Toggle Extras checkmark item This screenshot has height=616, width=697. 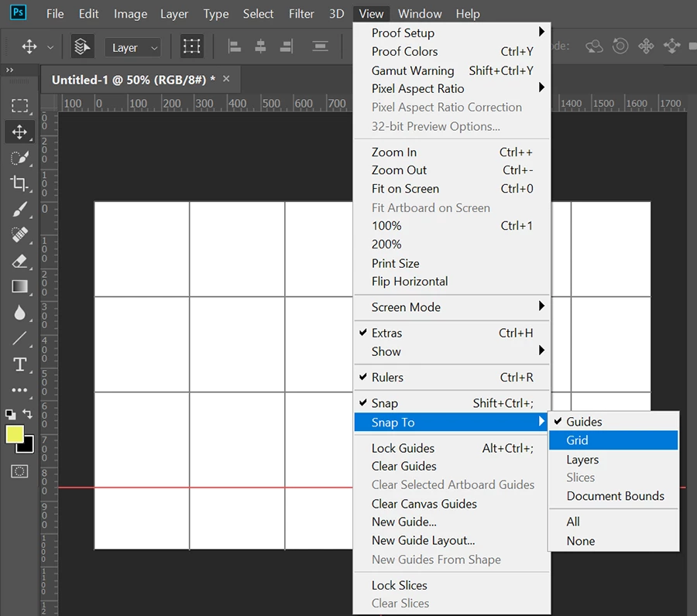(452, 333)
